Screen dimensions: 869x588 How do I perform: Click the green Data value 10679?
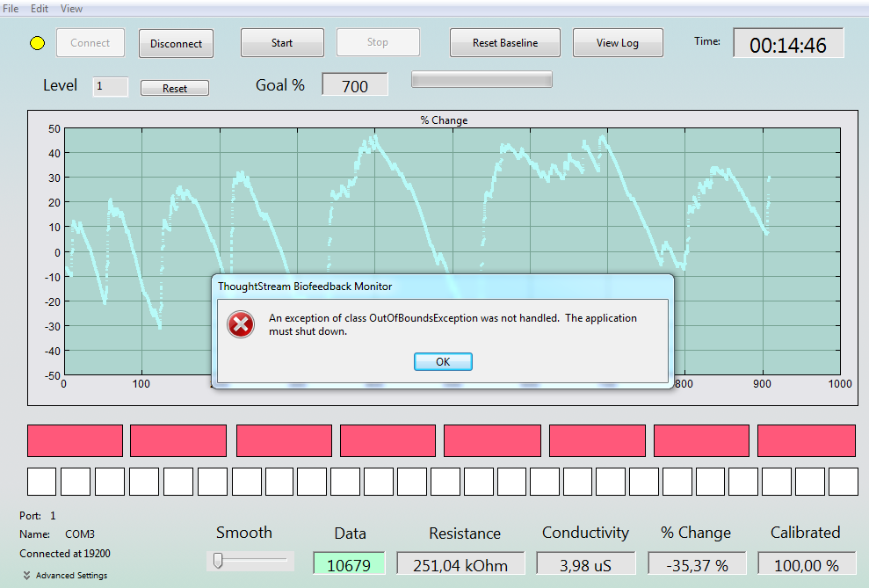click(x=349, y=565)
